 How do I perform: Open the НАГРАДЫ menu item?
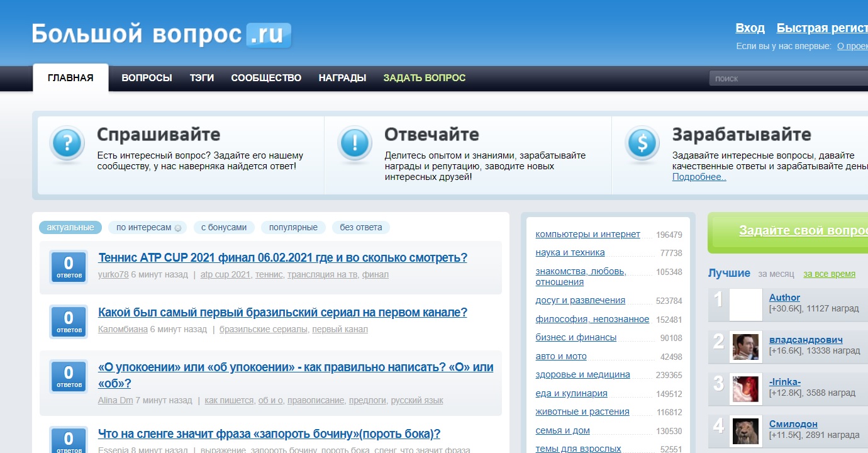tap(342, 78)
